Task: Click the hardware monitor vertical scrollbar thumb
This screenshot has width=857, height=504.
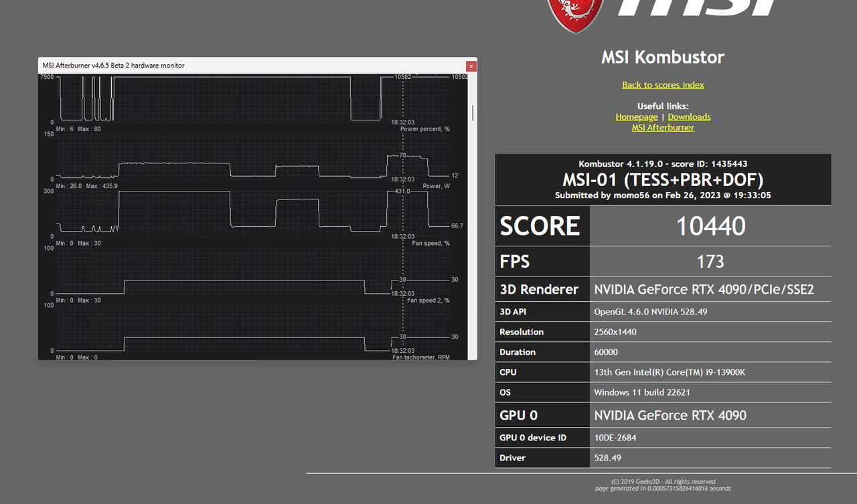Action: [x=473, y=112]
